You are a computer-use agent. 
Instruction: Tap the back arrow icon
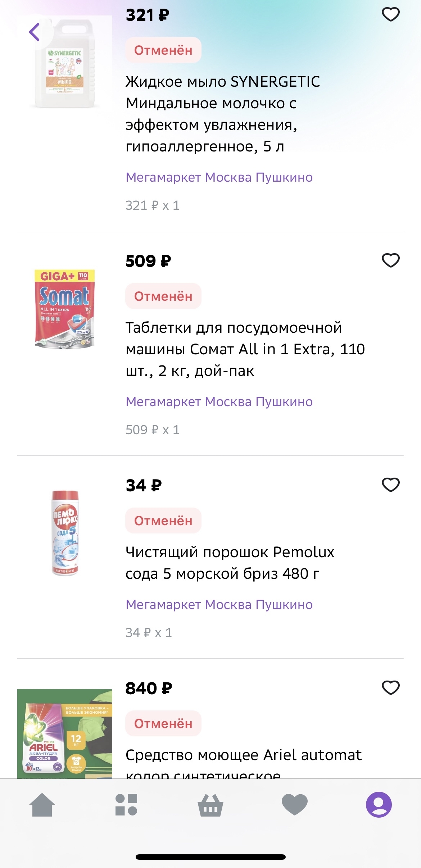pyautogui.click(x=35, y=32)
